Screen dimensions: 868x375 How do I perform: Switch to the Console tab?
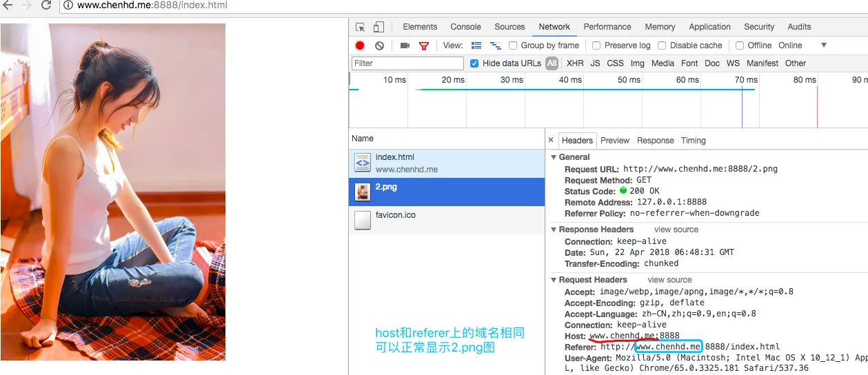(x=465, y=27)
